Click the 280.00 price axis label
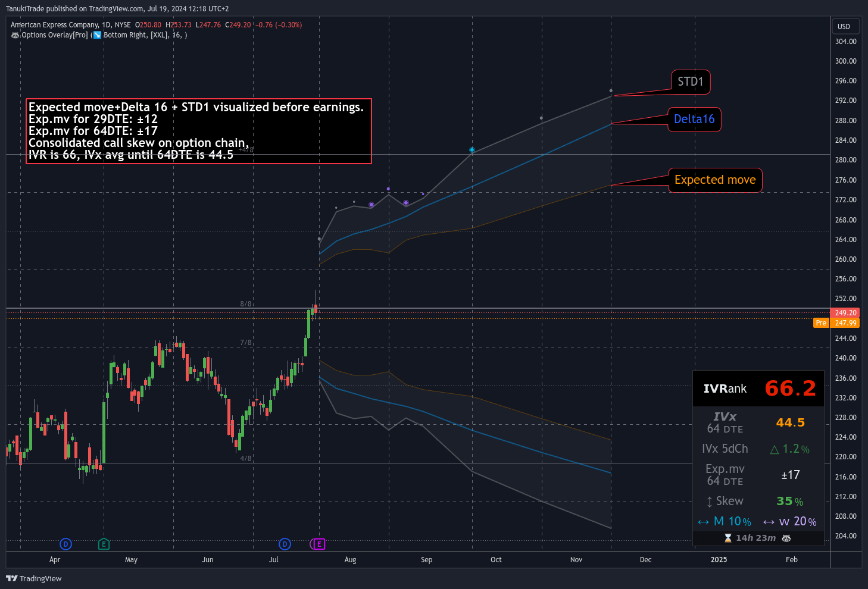 [845, 160]
